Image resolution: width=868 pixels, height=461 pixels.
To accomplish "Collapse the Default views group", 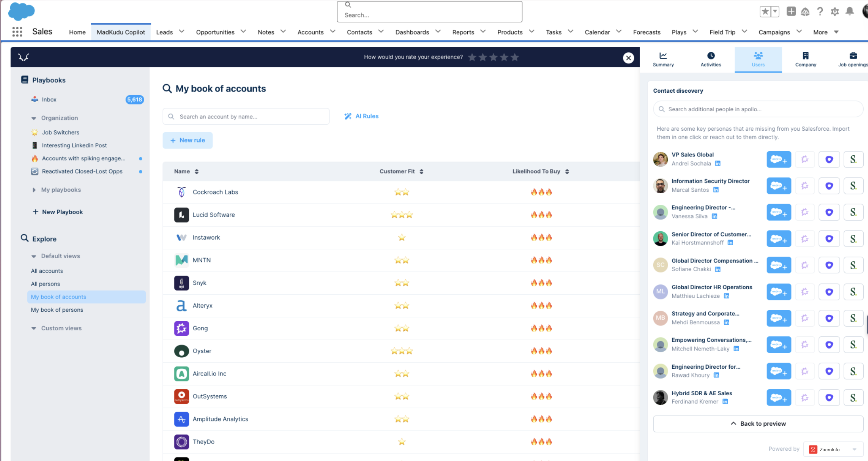I will (x=34, y=256).
